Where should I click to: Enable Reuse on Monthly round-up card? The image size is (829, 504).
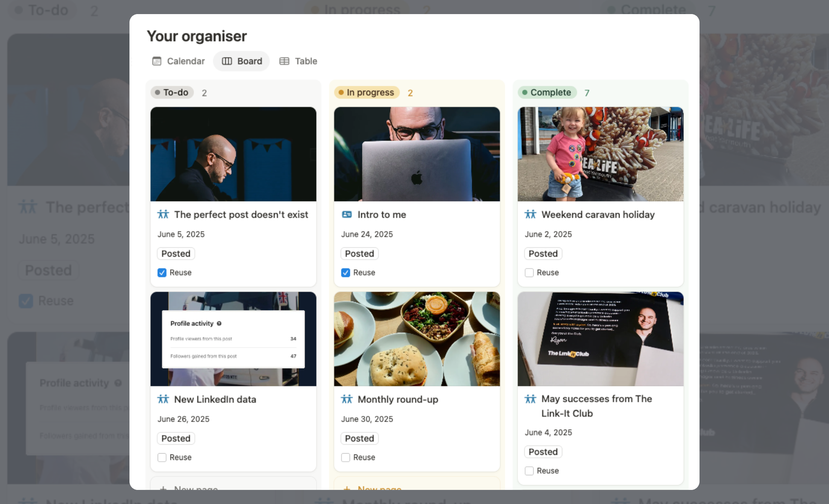pos(346,457)
